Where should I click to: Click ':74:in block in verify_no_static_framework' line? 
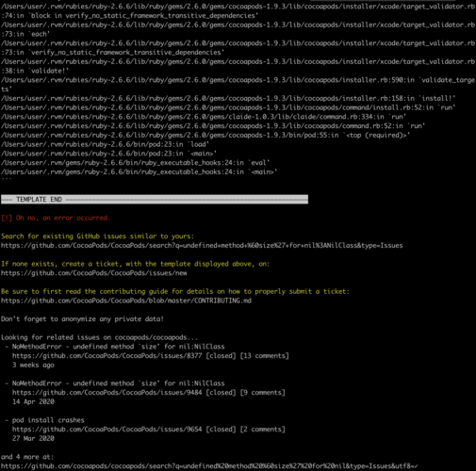pyautogui.click(x=129, y=16)
